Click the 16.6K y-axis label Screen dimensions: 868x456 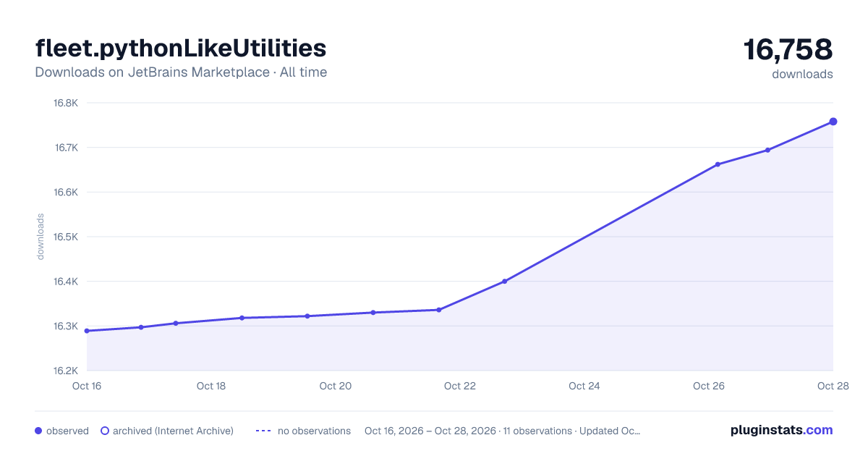tap(66, 193)
